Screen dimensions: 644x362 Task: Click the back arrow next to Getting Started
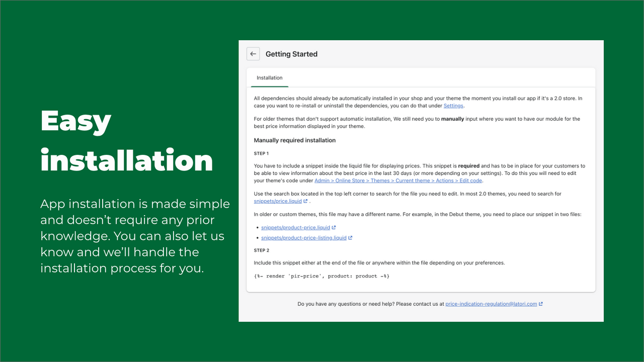pyautogui.click(x=253, y=54)
